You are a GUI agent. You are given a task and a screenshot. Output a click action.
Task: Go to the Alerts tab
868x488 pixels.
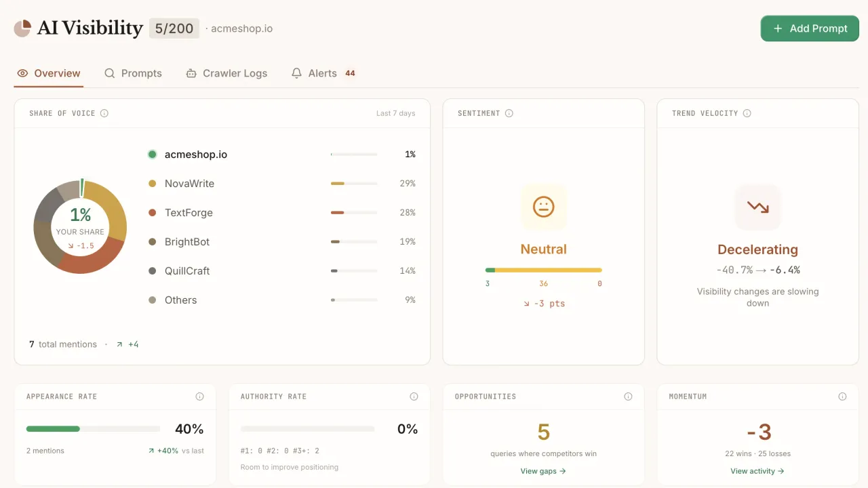323,73
